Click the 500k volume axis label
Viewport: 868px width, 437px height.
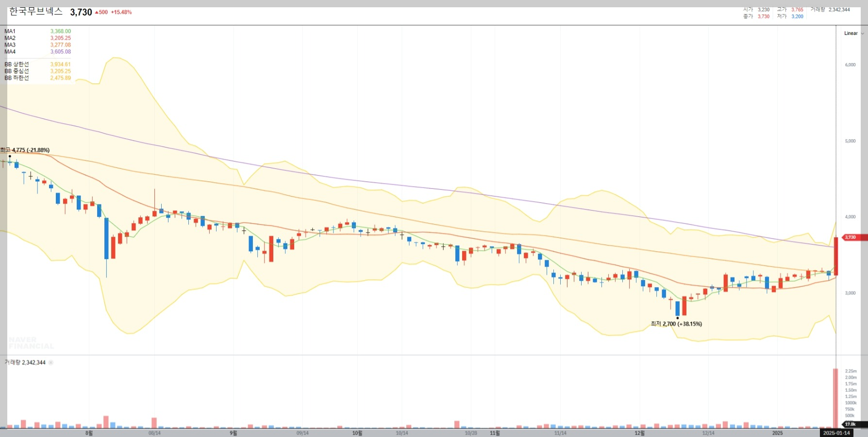point(850,415)
